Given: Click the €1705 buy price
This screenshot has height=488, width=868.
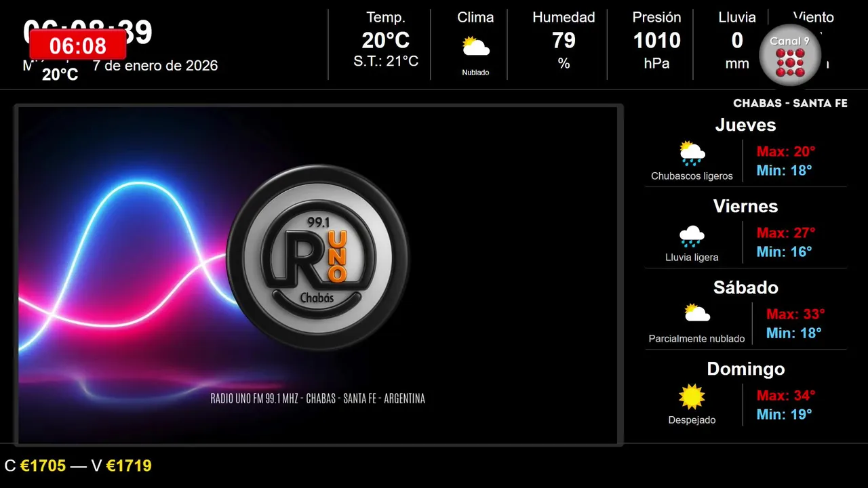Looking at the screenshot, I should tap(43, 466).
